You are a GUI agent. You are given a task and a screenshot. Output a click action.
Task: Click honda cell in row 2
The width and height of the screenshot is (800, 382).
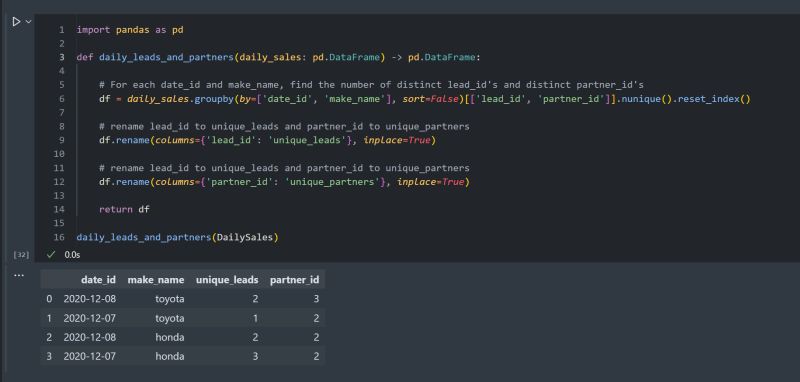(170, 337)
